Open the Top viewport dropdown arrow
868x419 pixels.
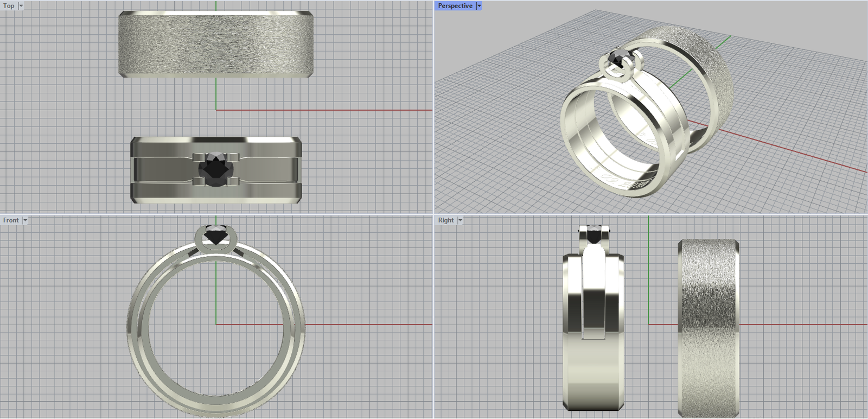pyautogui.click(x=21, y=6)
